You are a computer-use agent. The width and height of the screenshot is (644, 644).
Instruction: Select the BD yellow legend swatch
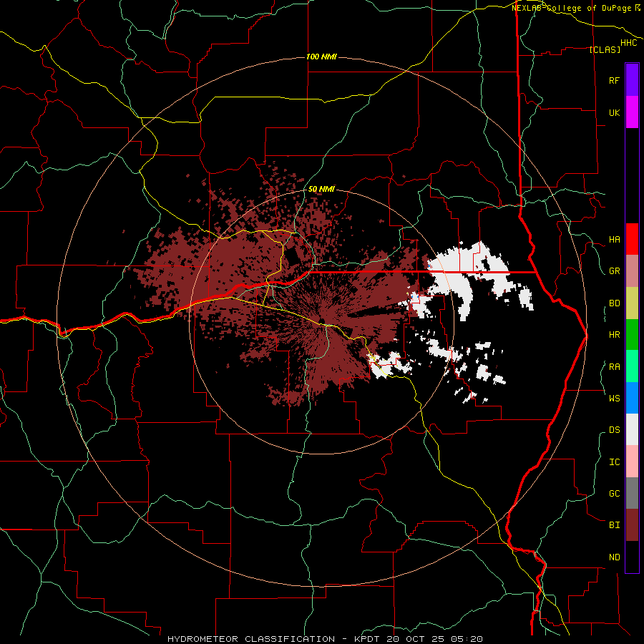632,303
